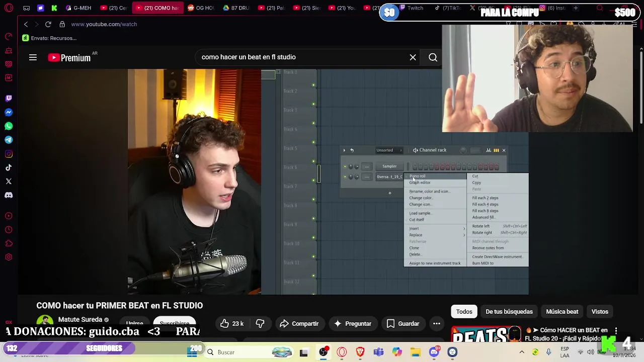The image size is (644, 362).
Task: Toggle the Track 10 mute dot
Action: (313, 256)
